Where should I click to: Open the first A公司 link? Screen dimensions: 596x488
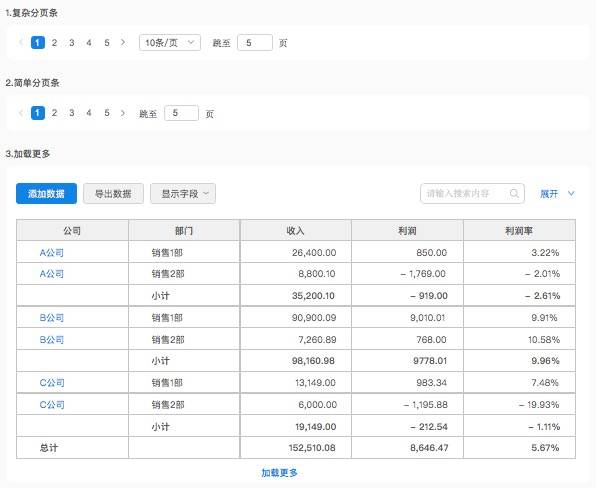(x=52, y=253)
